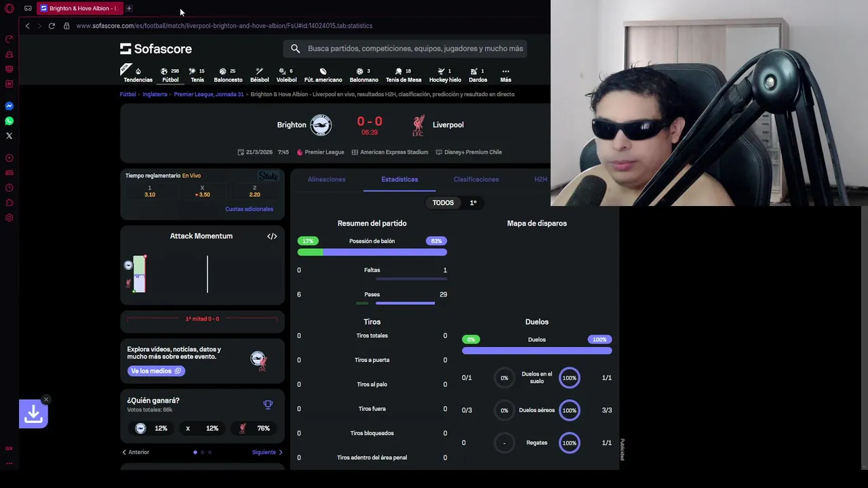868x488 pixels.
Task: Open the sidebar player icon
Action: pyautogui.click(x=9, y=158)
